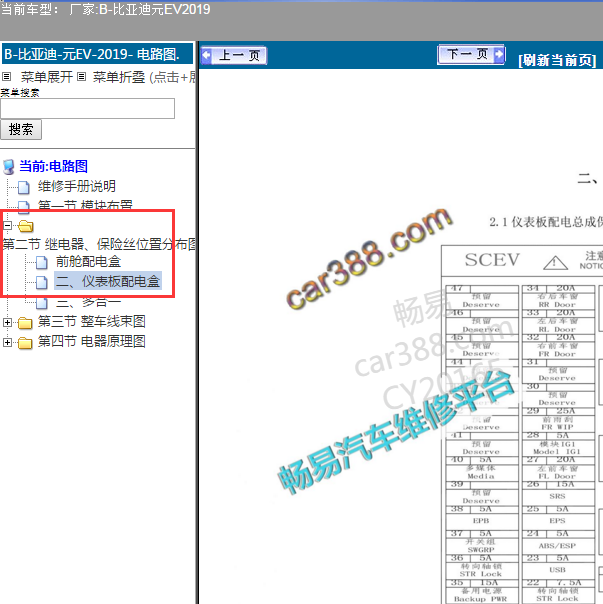
Task: Click fuse 24 ABS/ESP cell
Action: click(x=558, y=542)
